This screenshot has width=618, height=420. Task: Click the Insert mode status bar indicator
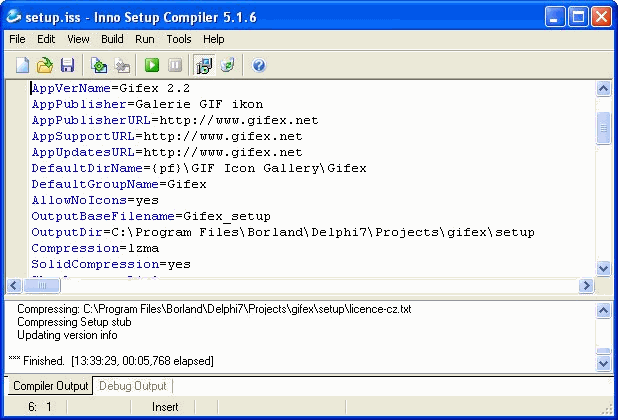[x=165, y=407]
